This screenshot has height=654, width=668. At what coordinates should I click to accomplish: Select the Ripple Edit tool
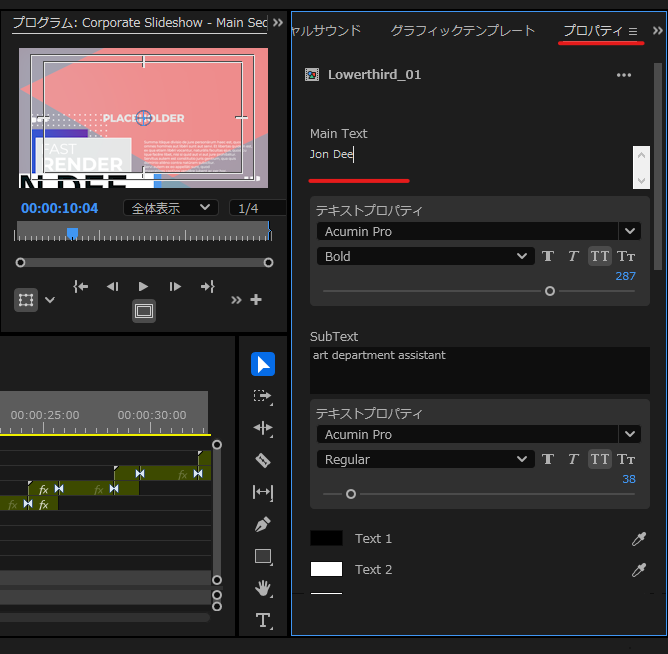click(263, 428)
